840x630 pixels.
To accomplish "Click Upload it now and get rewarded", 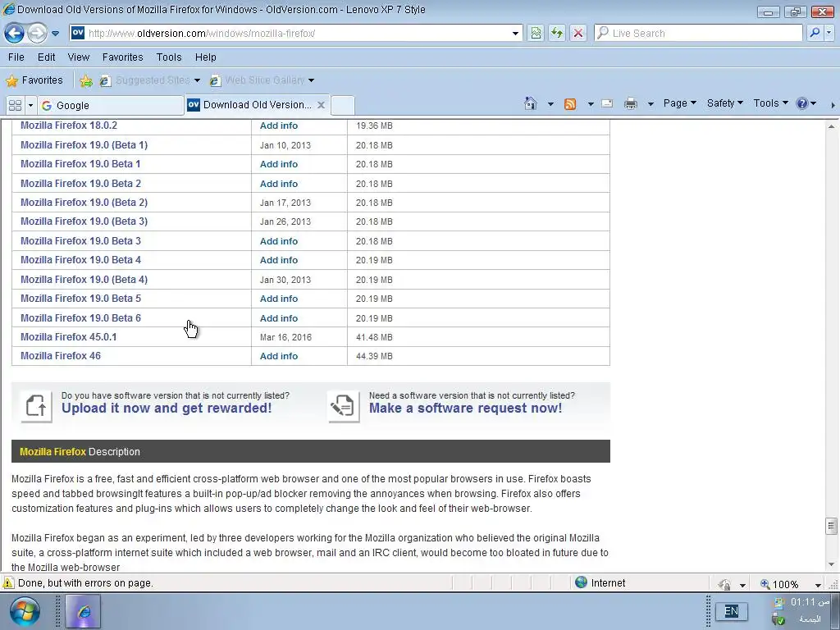I will pyautogui.click(x=167, y=409).
